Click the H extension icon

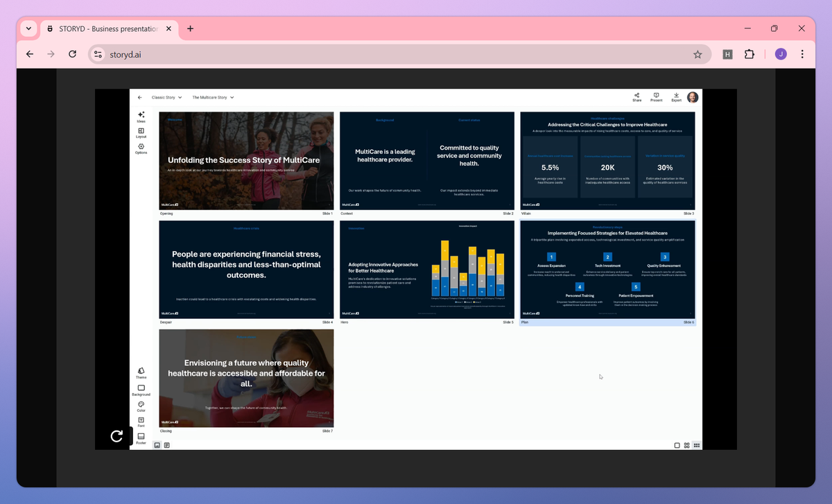click(727, 54)
